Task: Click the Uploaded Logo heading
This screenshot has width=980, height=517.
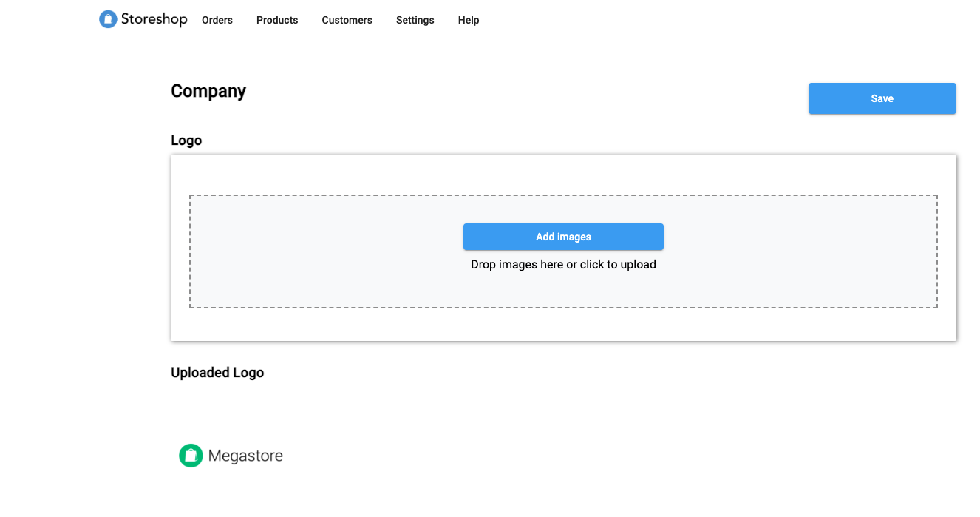Action: [x=217, y=373]
